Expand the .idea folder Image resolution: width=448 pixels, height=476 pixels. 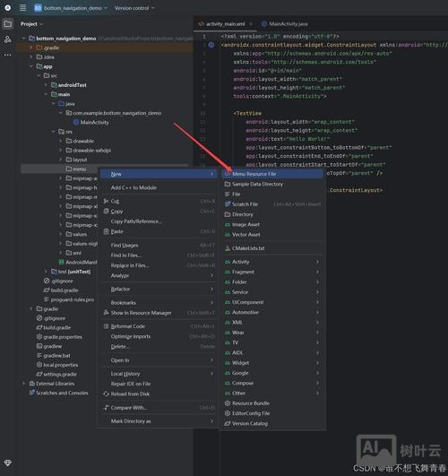click(31, 56)
